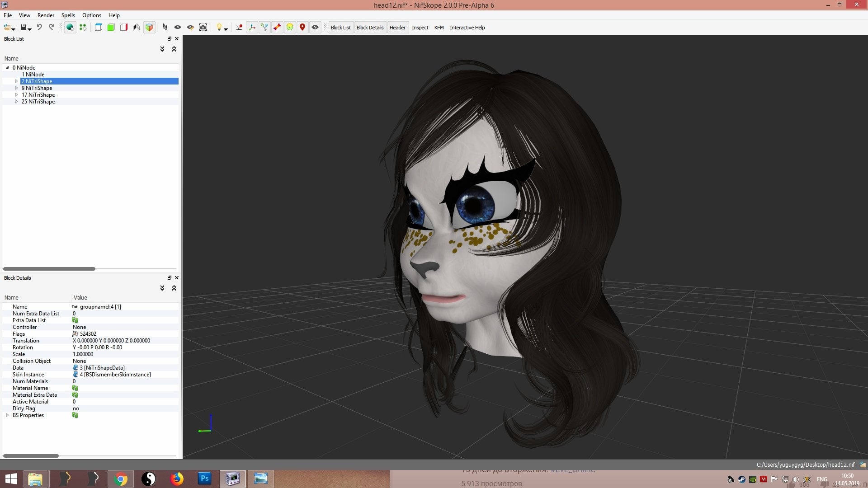Expand the 9 NiTriShape tree node
Image resolution: width=868 pixels, height=488 pixels.
tap(17, 88)
